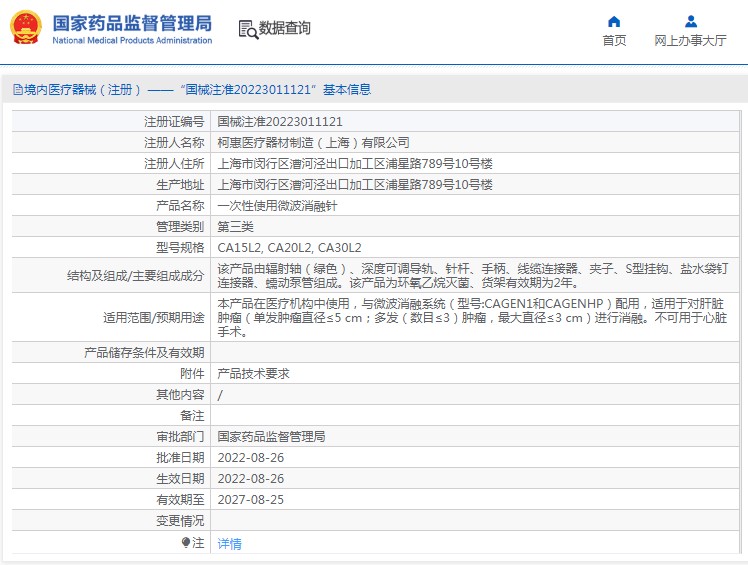Select registration number 国械注准20223011121 cell
This screenshot has height=565, width=748.
(280, 122)
